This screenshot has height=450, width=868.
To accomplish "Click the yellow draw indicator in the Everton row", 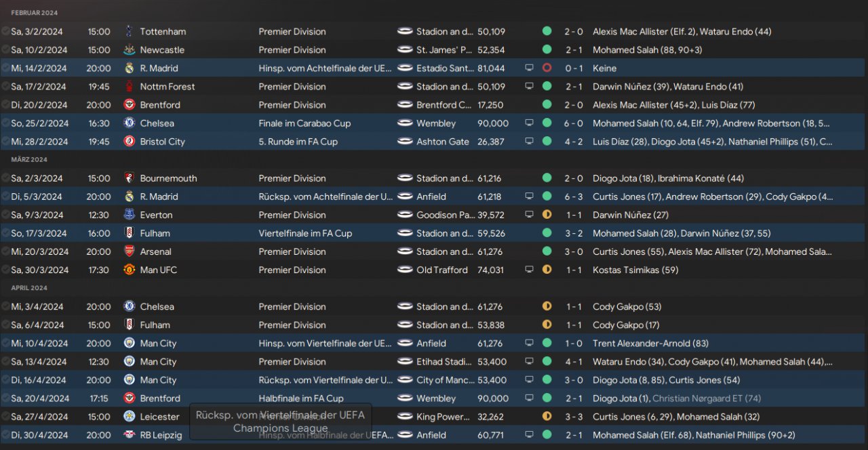I will coord(547,215).
